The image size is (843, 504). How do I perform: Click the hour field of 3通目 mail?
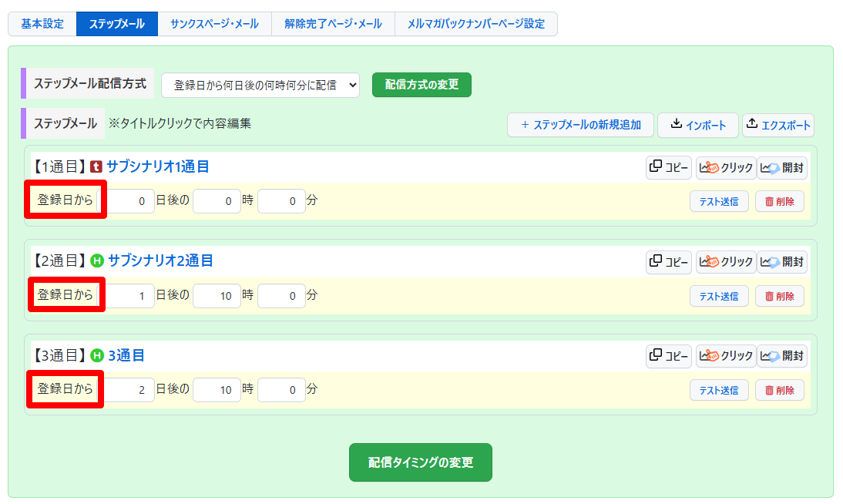(x=217, y=390)
